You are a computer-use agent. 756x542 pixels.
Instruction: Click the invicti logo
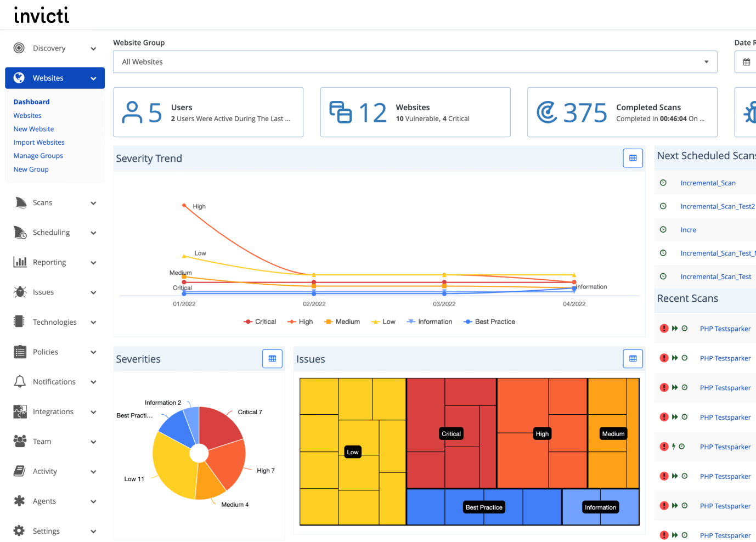[x=42, y=15]
